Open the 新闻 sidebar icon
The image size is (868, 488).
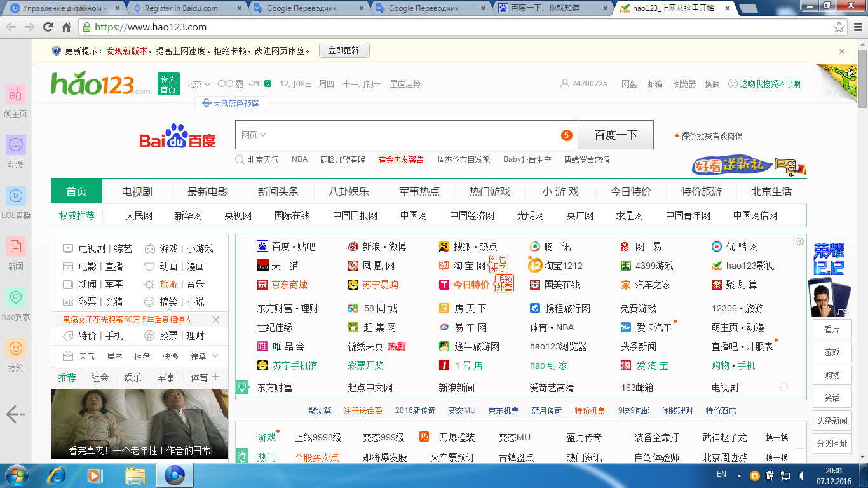point(16,247)
